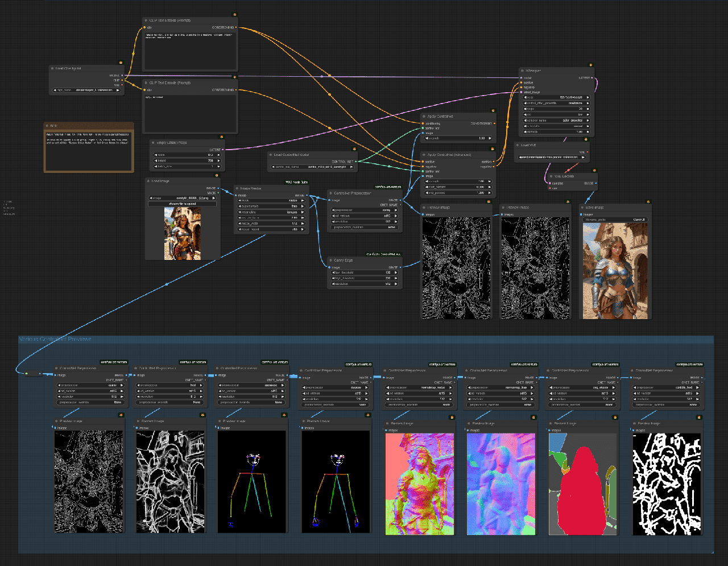Click the fox badge icon above the KSampler node
728x566 pixels.
click(591, 65)
